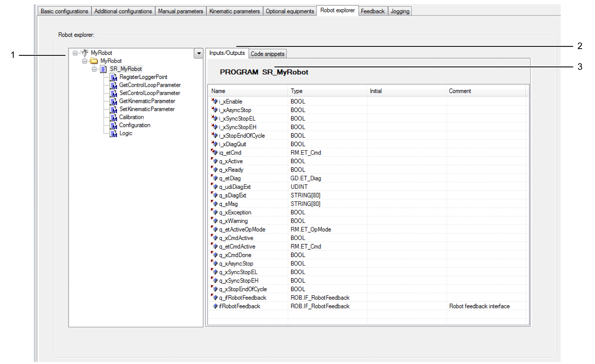Click the q_xReady output variable icon
Viewport: 595px width, 364px height.
[x=214, y=169]
